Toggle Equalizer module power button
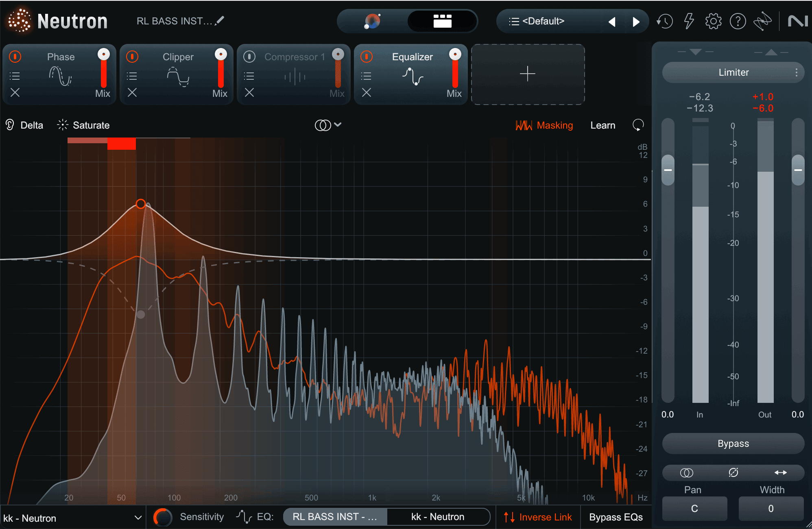 click(x=367, y=57)
